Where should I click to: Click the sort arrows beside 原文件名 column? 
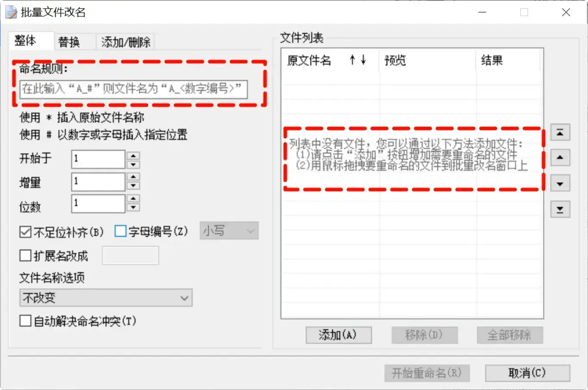[359, 60]
